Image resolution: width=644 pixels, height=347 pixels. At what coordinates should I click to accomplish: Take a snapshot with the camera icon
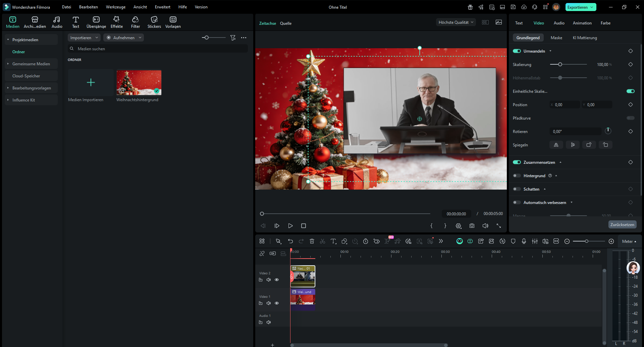tap(472, 226)
